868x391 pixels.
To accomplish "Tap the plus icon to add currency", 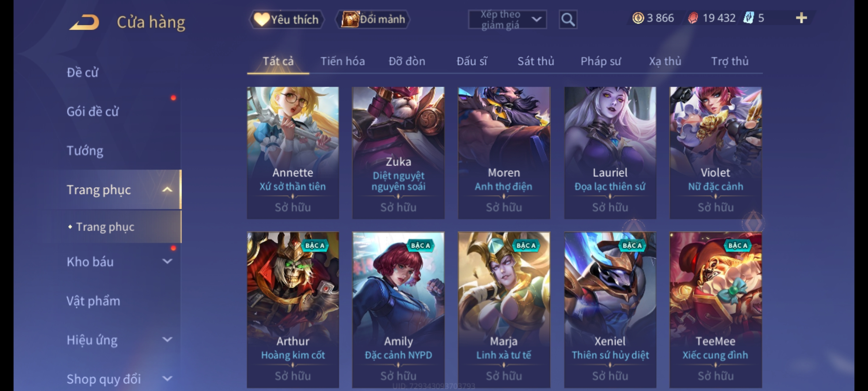I will point(801,18).
